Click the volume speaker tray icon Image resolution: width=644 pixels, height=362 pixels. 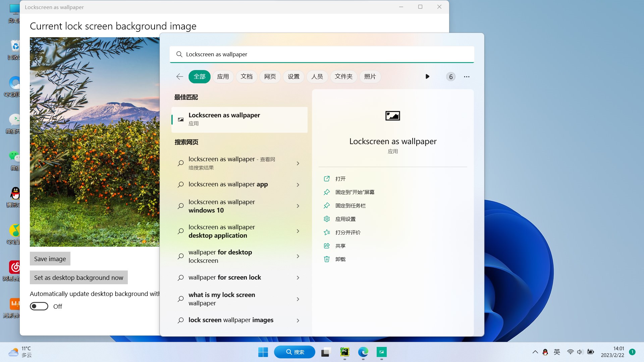pos(580,352)
